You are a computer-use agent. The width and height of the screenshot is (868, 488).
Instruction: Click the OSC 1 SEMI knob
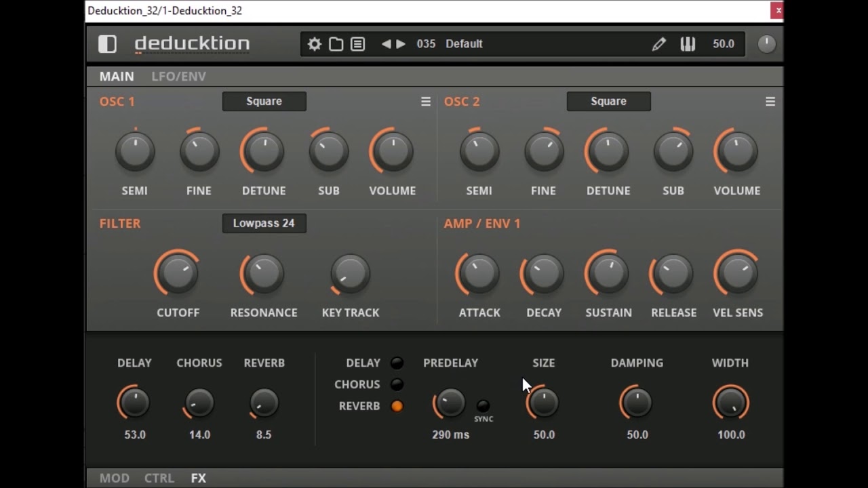135,151
